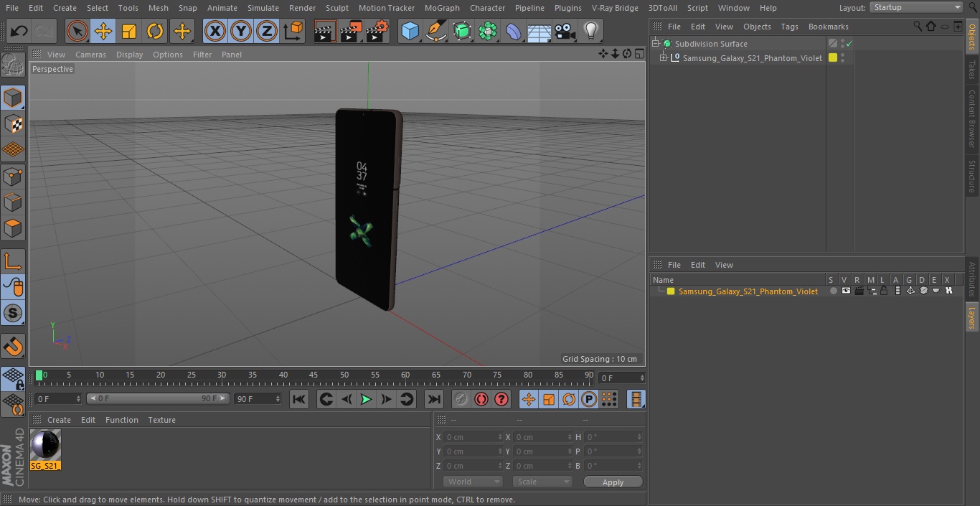980x506 pixels.
Task: Open the viewport Cameras menu
Action: [90, 55]
